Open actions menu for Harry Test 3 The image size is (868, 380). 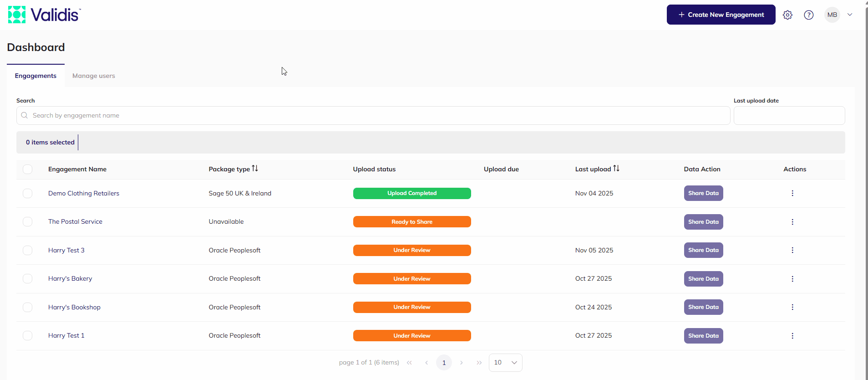(792, 250)
